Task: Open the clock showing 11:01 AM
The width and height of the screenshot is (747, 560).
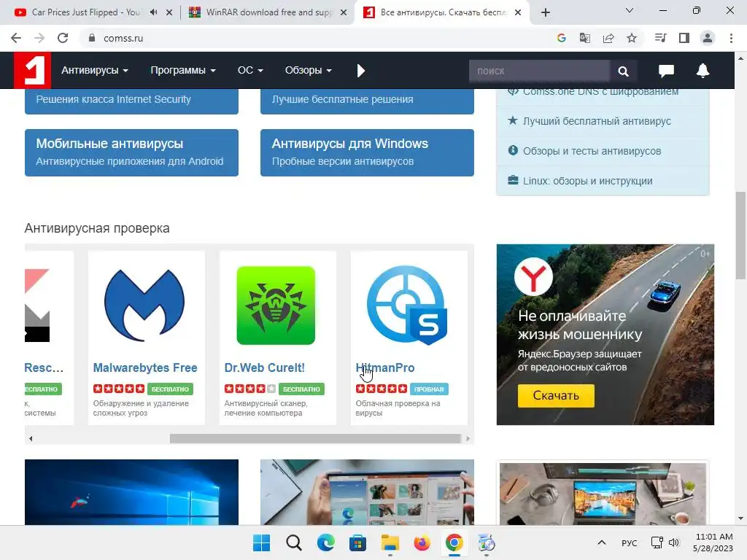Action: [713, 542]
